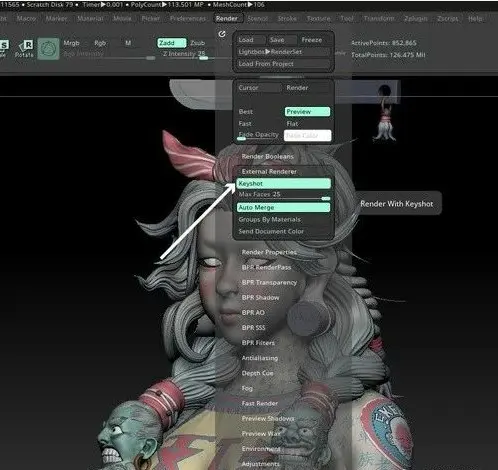Open the Stencil menu
Screen dimensions: 498x470
point(258,19)
